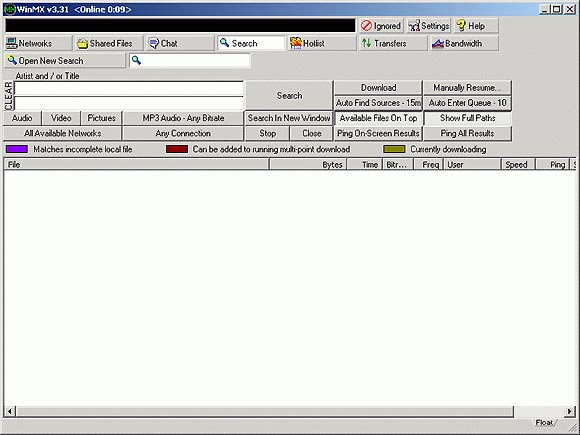View the Transfers section
Screen dimensions: 580x435
point(393,43)
